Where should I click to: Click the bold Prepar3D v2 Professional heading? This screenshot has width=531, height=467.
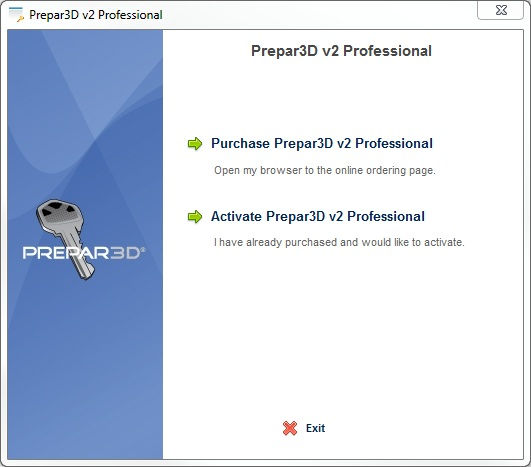(341, 51)
